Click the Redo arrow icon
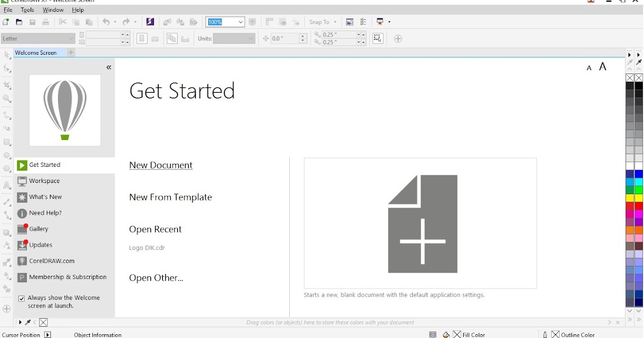 pyautogui.click(x=126, y=22)
